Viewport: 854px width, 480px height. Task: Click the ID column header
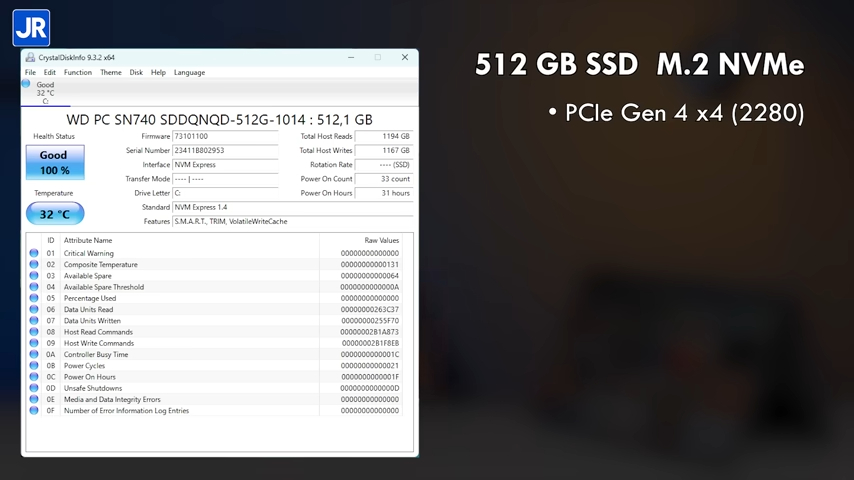51,240
